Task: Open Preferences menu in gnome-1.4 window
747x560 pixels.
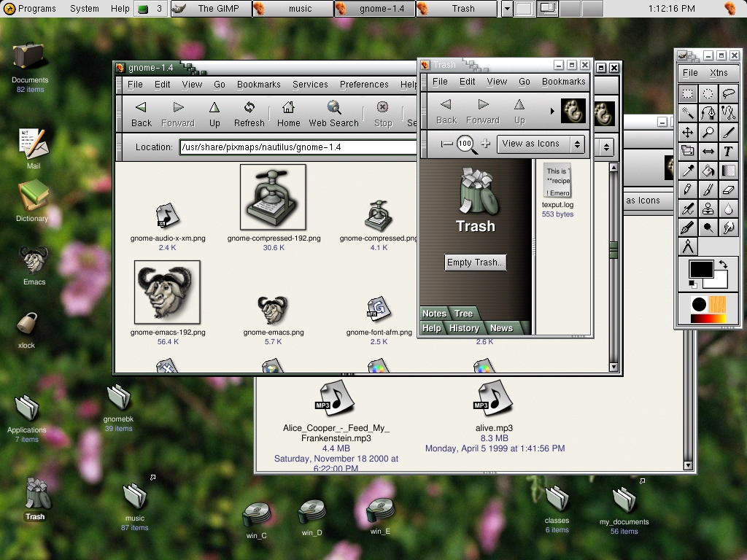Action: coord(364,85)
